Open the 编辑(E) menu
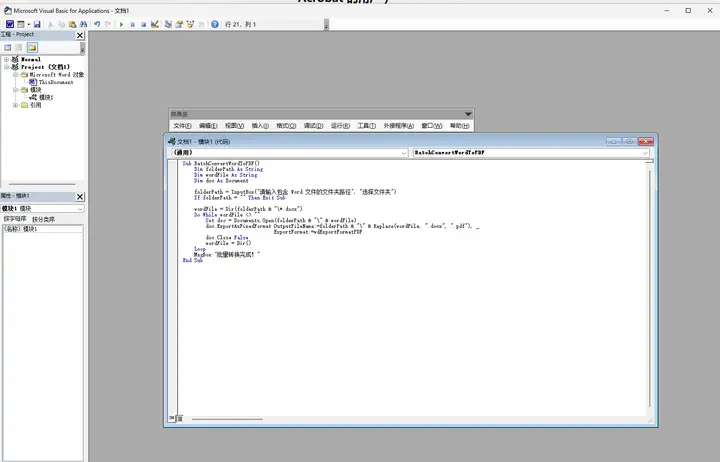 [x=208, y=126]
